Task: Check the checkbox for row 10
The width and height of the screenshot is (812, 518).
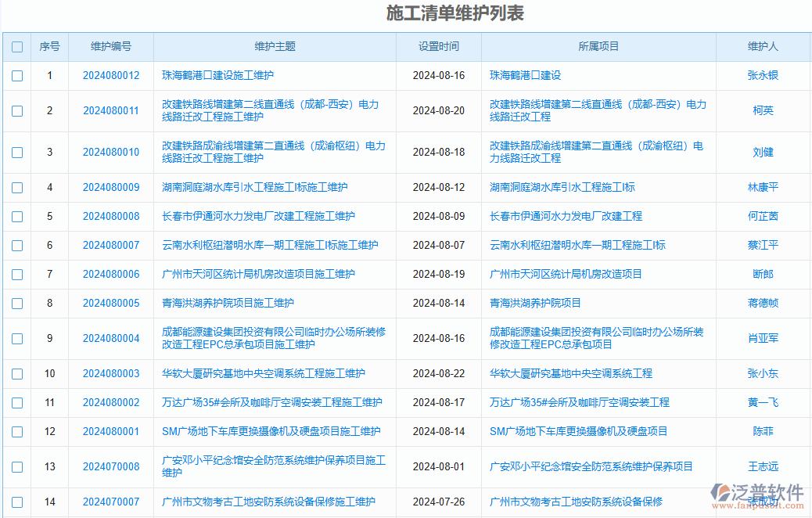Action: 17,373
